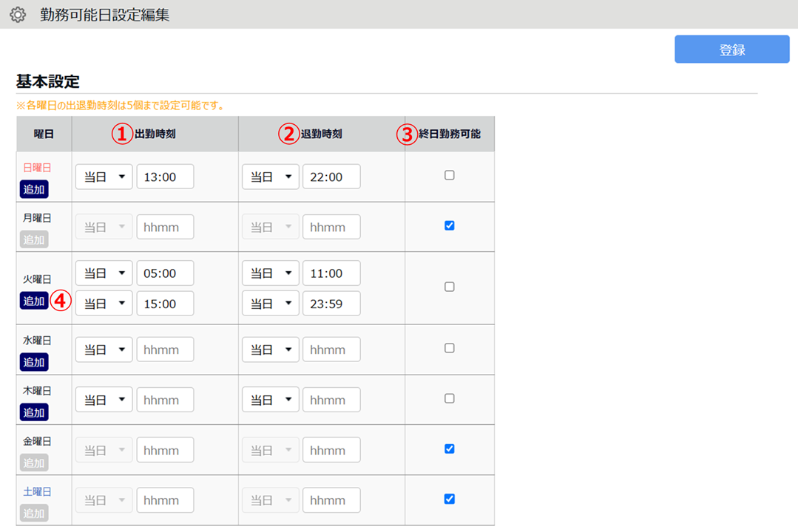Image resolution: width=798 pixels, height=532 pixels.
Task: Disable 終日勤務可能 for 土曜日
Action: pos(449,499)
